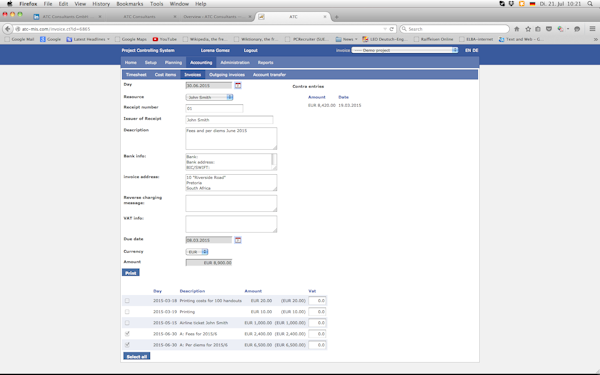Screen dimensions: 600x375
Task: Click the Print button
Action: pyautogui.click(x=130, y=273)
